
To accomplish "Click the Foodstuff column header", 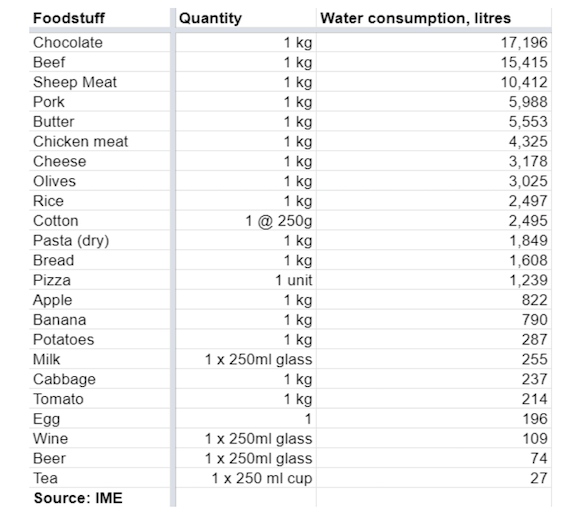I will pos(69,18).
